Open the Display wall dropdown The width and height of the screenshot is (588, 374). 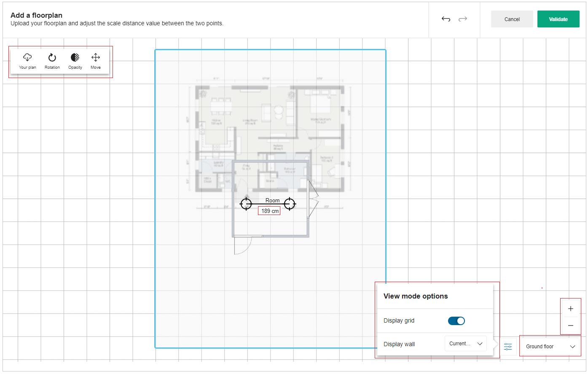[465, 344]
